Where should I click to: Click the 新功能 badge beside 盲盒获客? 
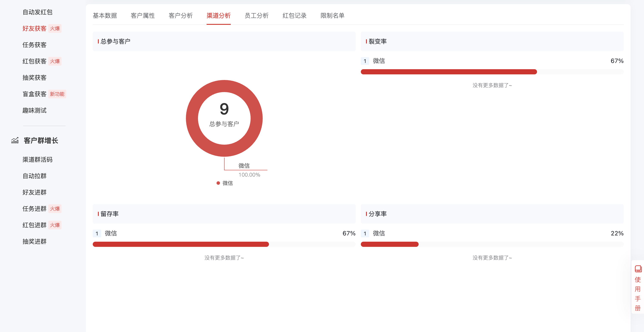point(57,94)
